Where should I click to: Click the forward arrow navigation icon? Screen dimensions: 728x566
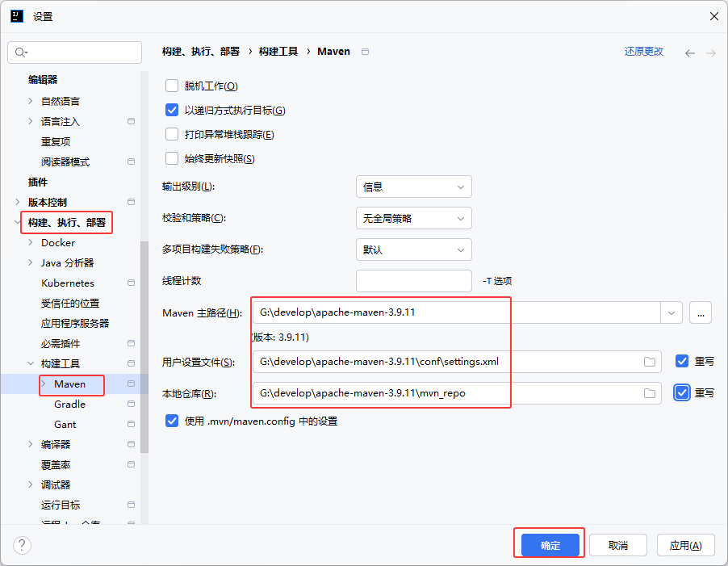point(711,52)
